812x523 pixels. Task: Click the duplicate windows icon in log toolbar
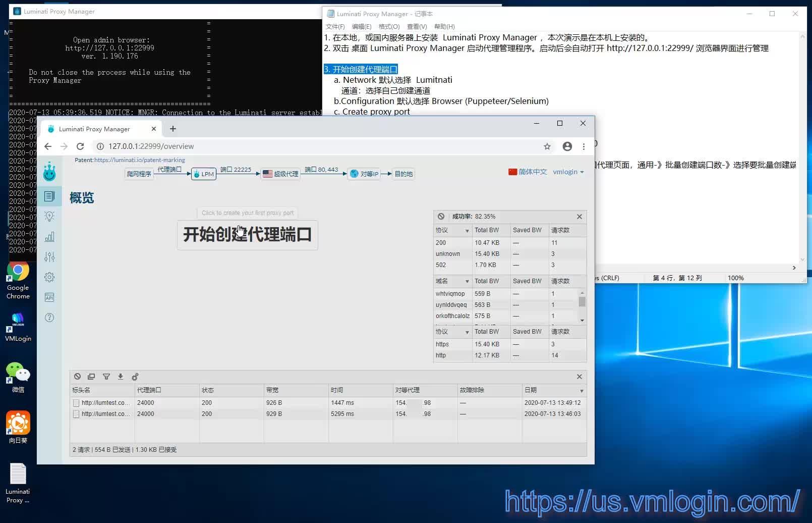click(91, 377)
